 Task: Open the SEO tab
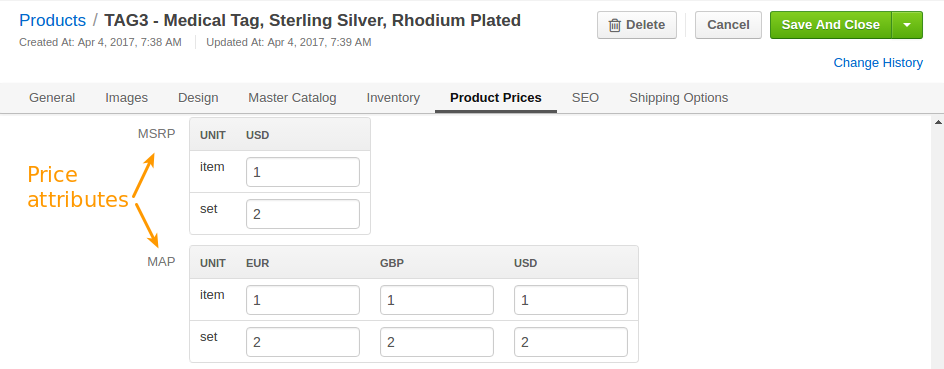point(585,98)
